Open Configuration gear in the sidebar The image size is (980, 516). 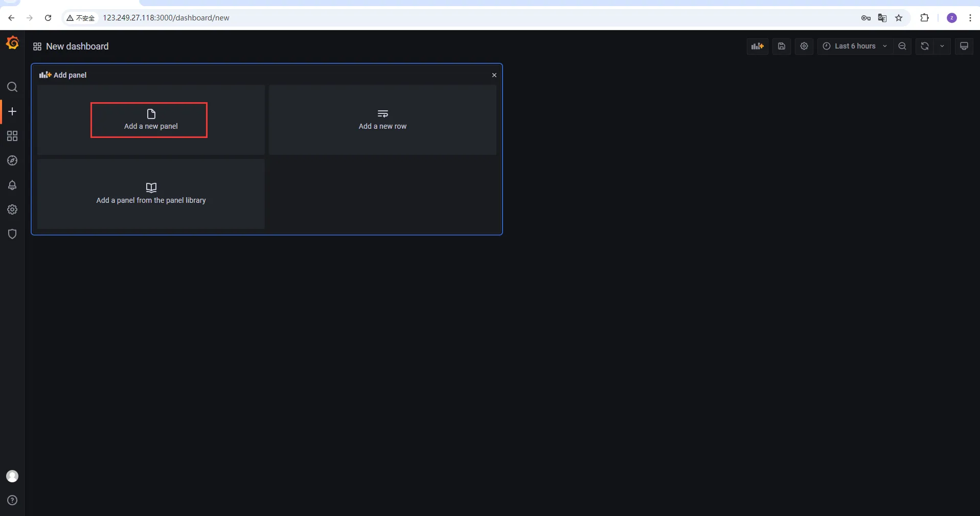(12, 209)
